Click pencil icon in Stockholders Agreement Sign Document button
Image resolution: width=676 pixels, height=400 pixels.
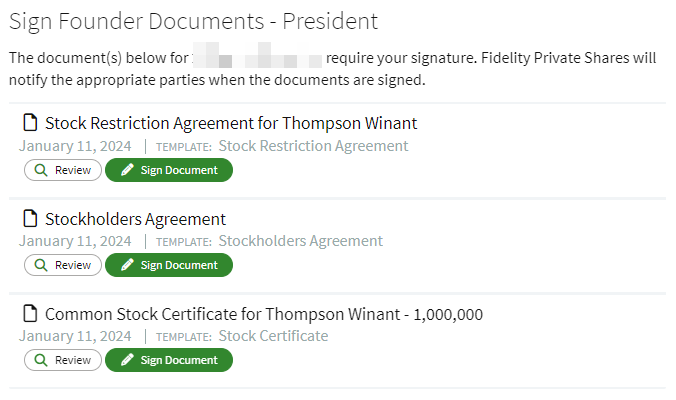coord(127,265)
